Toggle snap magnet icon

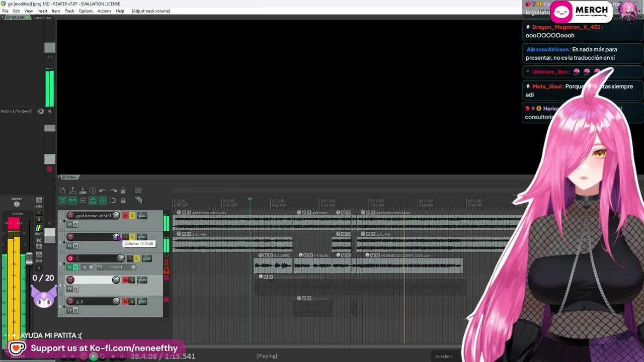point(113,201)
